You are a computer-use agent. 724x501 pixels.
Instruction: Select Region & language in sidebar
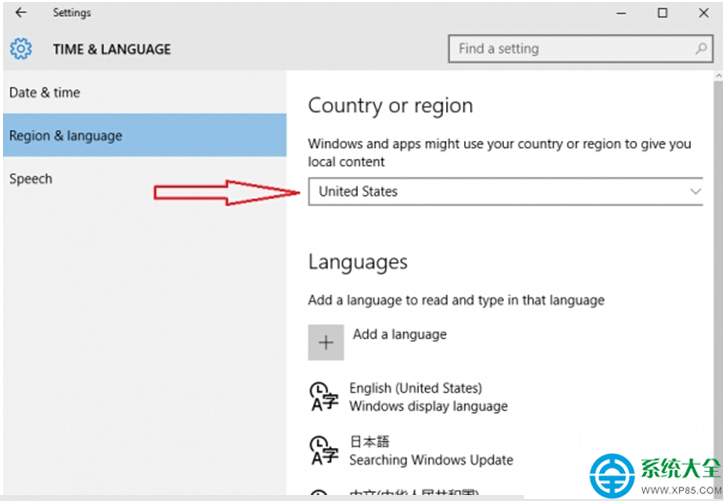(x=145, y=135)
